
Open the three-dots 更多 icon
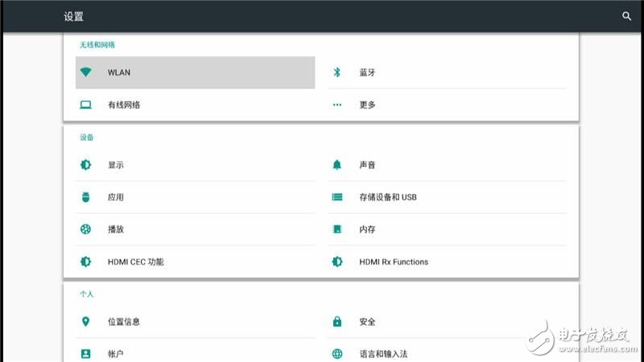tap(337, 105)
